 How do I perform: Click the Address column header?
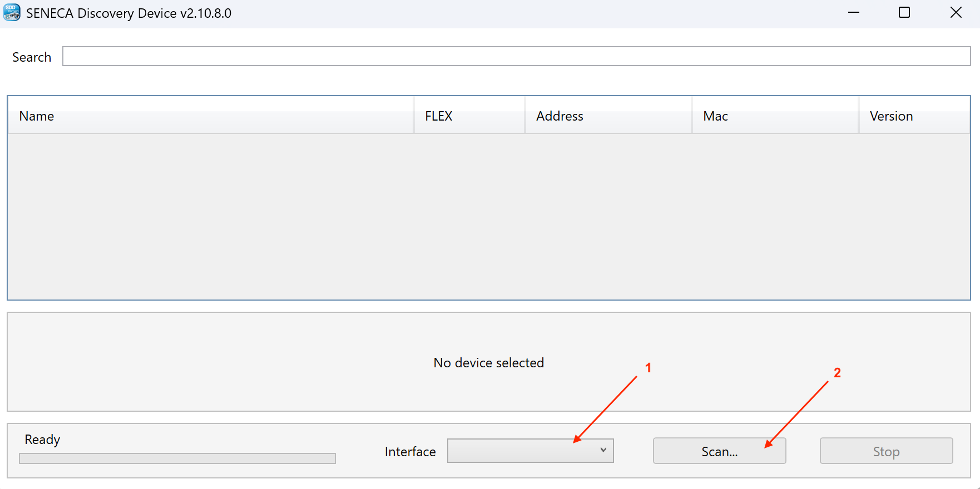click(608, 116)
